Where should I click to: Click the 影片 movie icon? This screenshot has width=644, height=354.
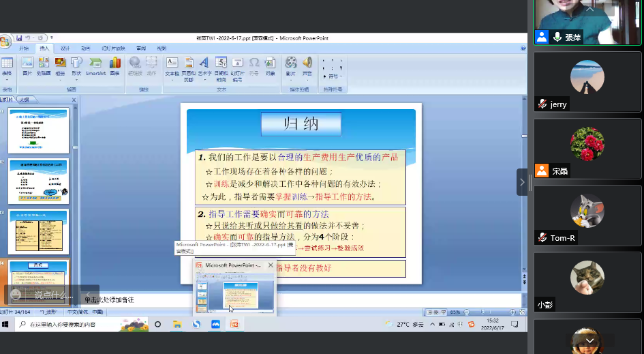[291, 65]
